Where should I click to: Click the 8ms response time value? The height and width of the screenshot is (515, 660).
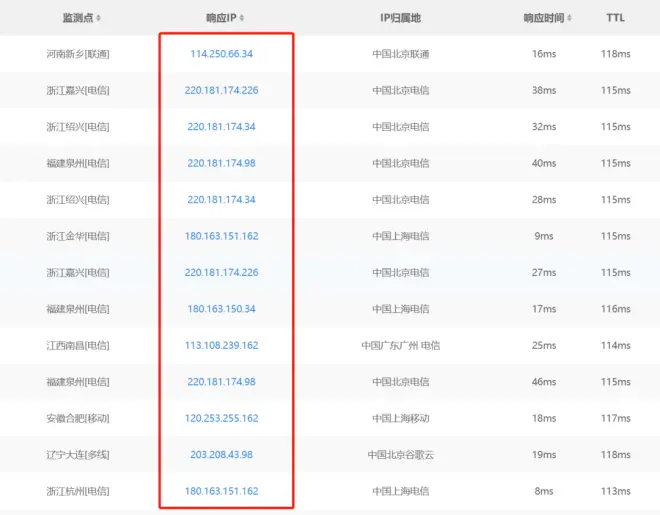point(544,491)
